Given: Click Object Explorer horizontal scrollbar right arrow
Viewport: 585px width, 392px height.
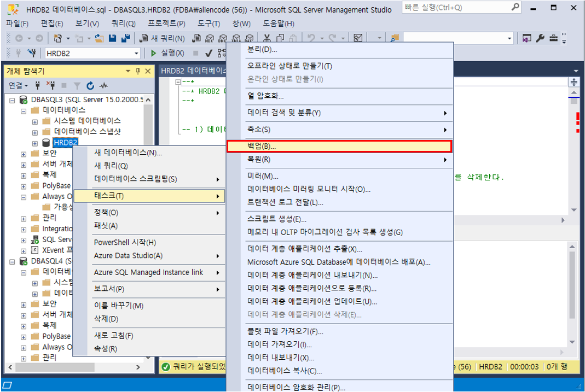Looking at the screenshot, I should (138, 367).
